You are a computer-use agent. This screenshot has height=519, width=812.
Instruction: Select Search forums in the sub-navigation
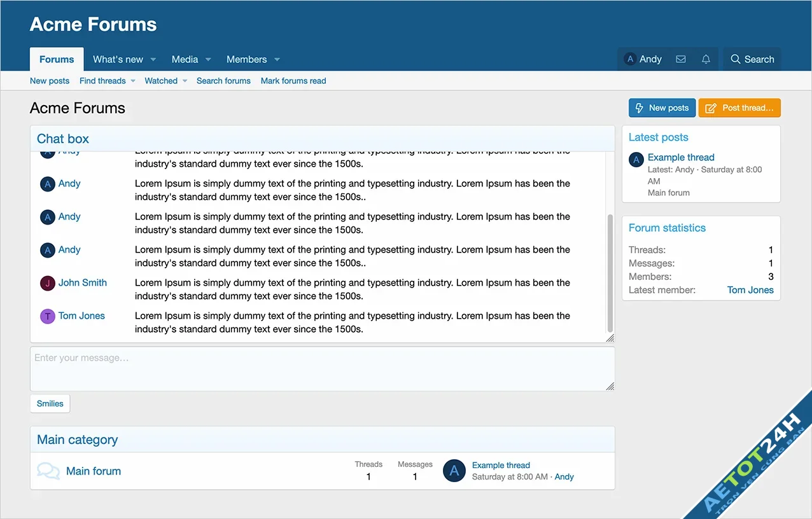(x=223, y=81)
